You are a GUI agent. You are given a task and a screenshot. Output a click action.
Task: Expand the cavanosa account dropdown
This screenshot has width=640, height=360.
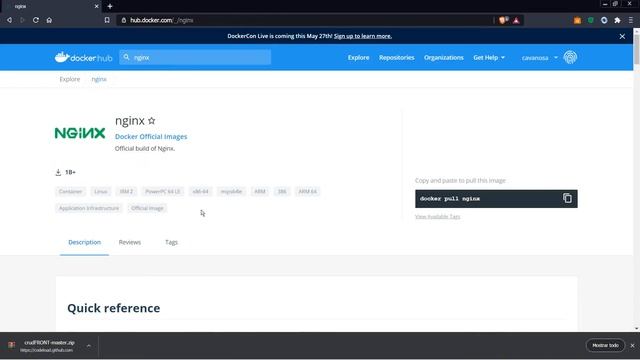(539, 58)
